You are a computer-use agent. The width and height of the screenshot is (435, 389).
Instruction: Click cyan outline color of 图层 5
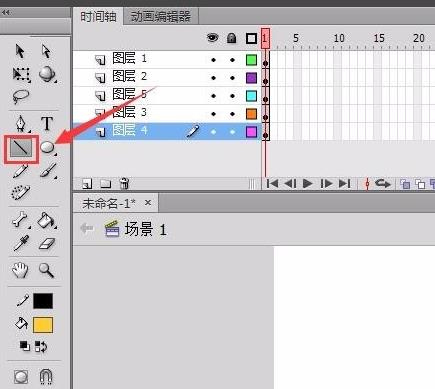coord(251,96)
